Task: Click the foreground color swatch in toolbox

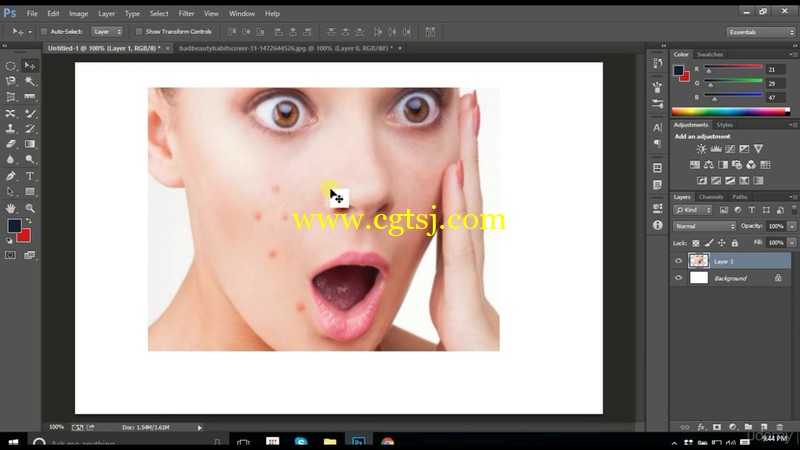Action: [x=14, y=226]
